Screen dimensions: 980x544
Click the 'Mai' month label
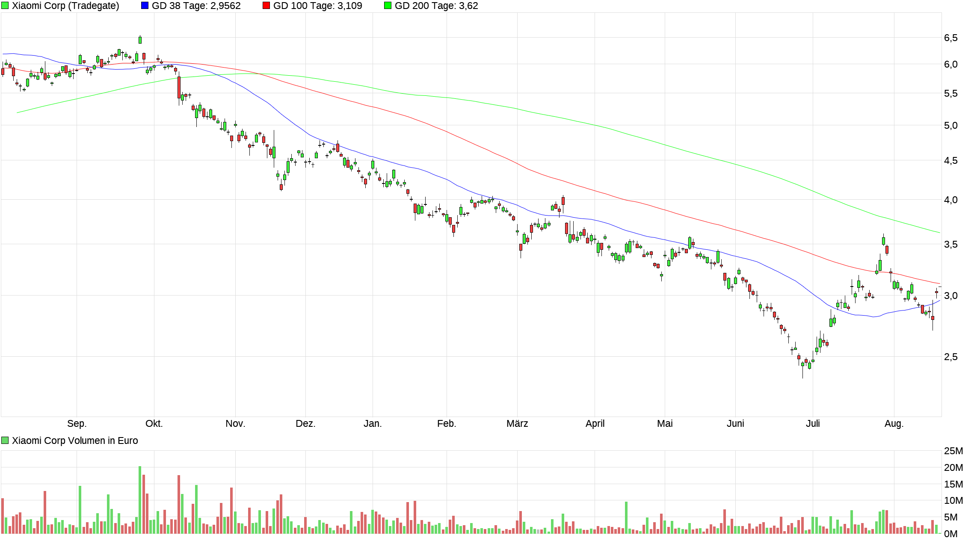665,423
